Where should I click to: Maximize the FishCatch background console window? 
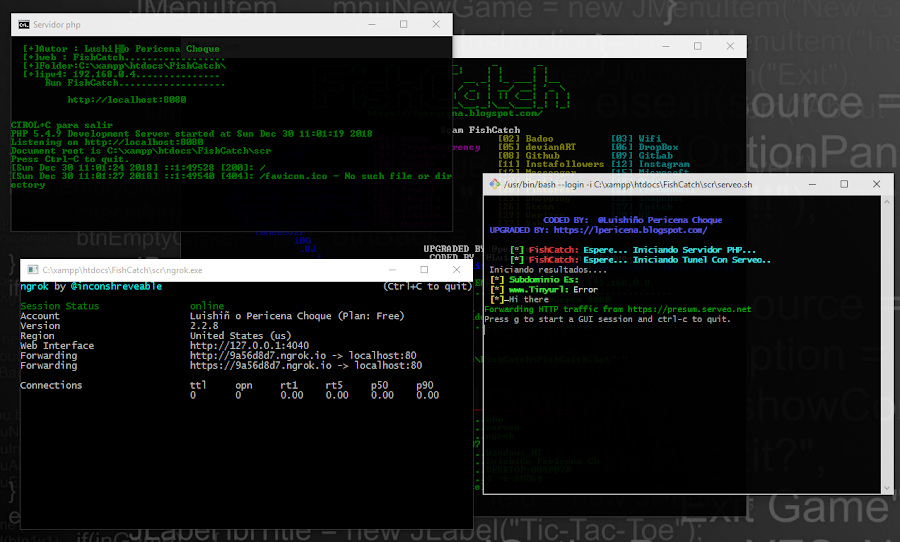click(697, 46)
